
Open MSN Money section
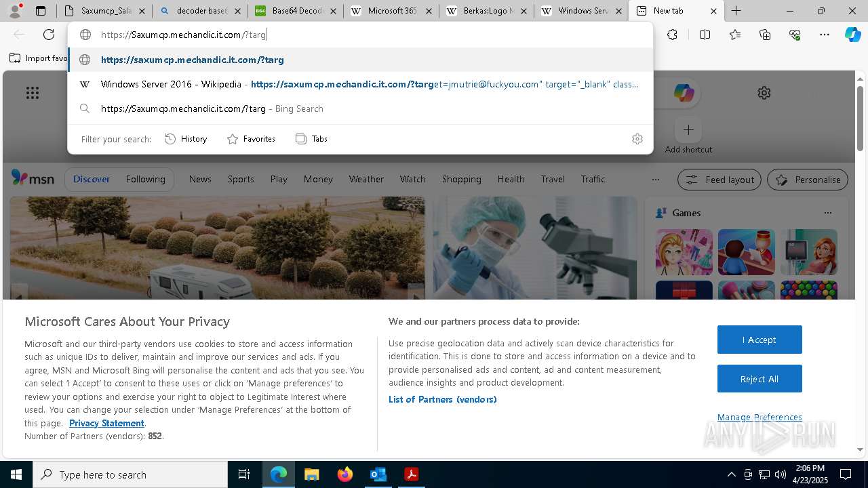coord(318,179)
